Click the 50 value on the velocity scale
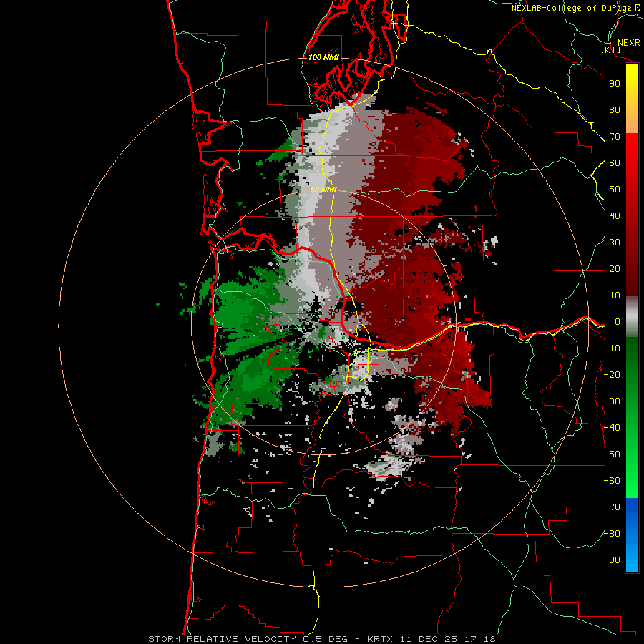This screenshot has height=644, width=644. pos(615,190)
